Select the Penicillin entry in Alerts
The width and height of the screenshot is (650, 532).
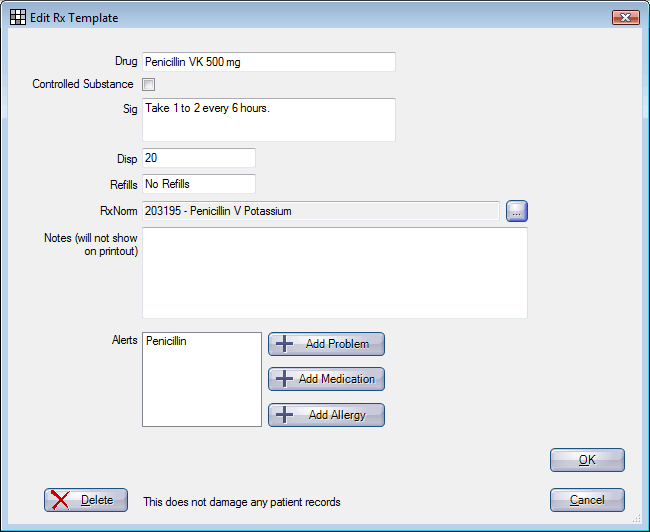point(166,341)
